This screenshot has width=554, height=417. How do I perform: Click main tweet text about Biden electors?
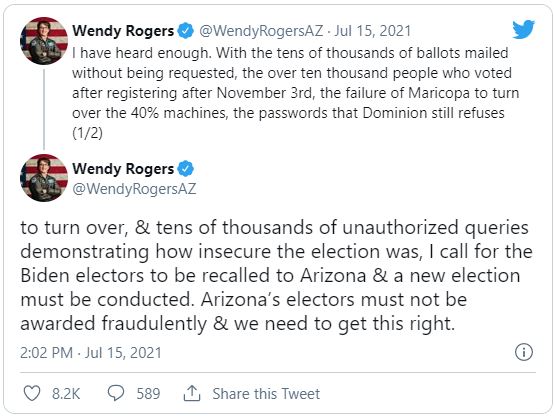(x=276, y=275)
